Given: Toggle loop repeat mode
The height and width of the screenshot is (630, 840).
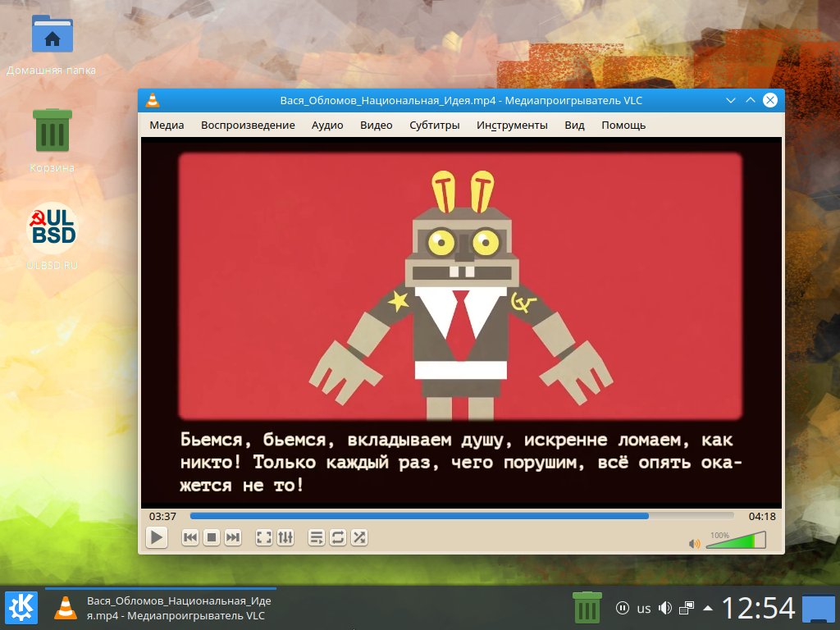Looking at the screenshot, I should [337, 537].
